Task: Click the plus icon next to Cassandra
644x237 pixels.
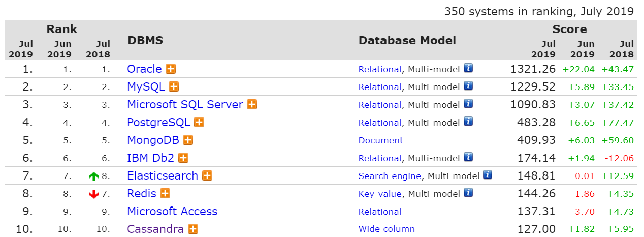Action: pos(193,229)
